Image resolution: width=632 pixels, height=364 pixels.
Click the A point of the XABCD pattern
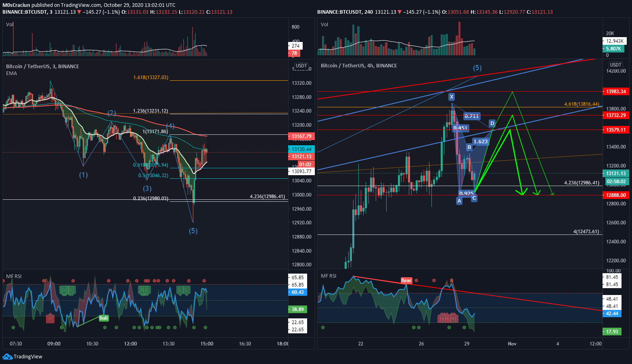[x=459, y=201]
